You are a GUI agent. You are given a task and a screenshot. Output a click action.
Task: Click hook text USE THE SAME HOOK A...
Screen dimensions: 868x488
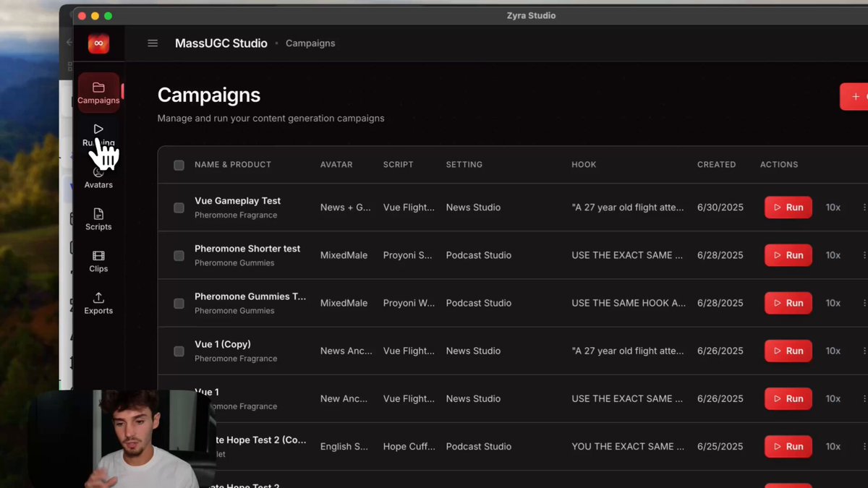[629, 303]
